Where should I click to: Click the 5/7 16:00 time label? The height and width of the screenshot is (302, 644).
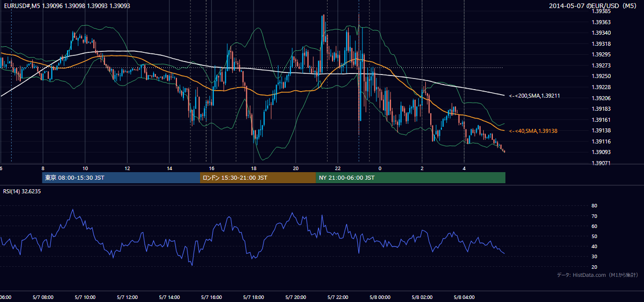[212, 297]
